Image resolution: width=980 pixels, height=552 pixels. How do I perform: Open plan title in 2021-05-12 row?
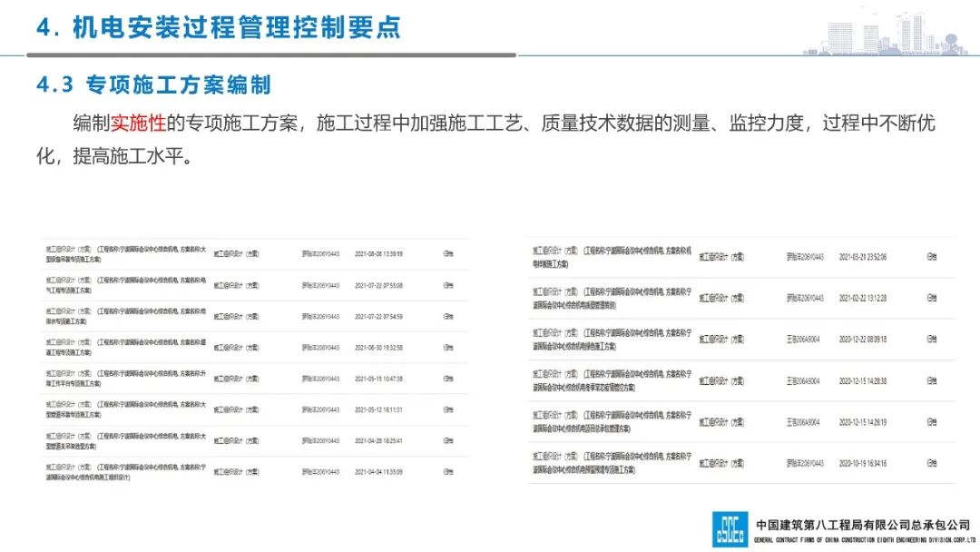click(125, 409)
